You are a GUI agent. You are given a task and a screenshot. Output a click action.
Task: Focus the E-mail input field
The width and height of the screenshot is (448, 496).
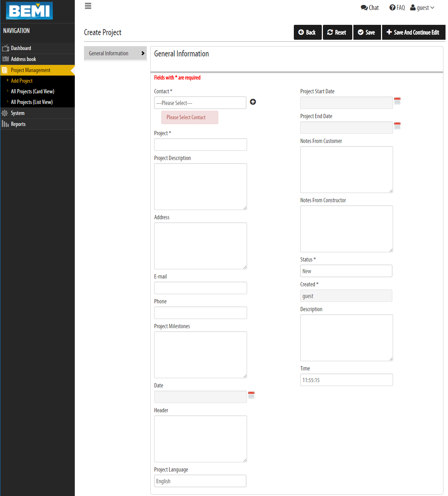[x=201, y=288]
